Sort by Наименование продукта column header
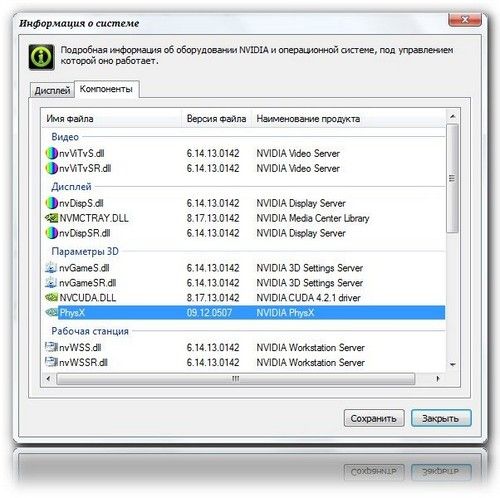This screenshot has width=500, height=498. tap(348, 119)
